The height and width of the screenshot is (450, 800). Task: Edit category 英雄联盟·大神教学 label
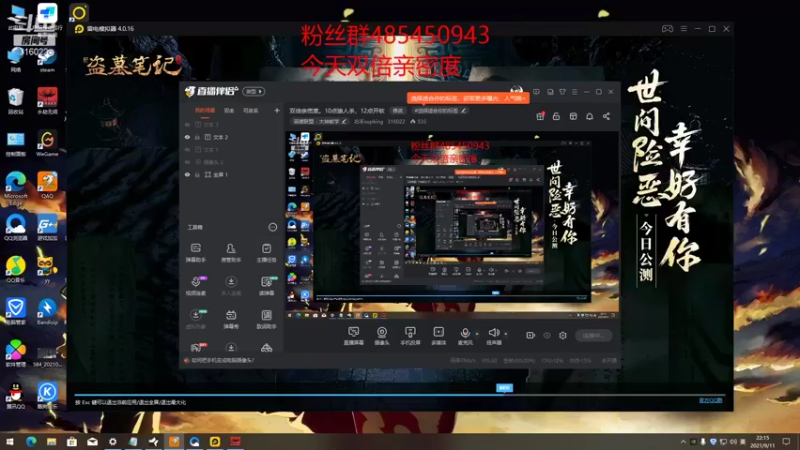tap(319, 121)
